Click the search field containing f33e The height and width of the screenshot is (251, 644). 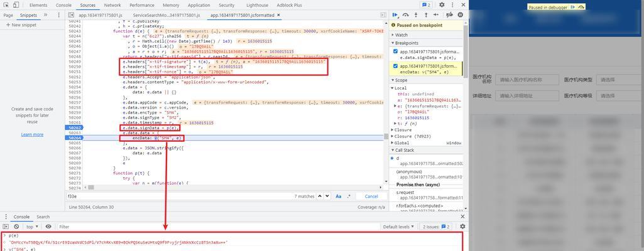pyautogui.click(x=178, y=196)
